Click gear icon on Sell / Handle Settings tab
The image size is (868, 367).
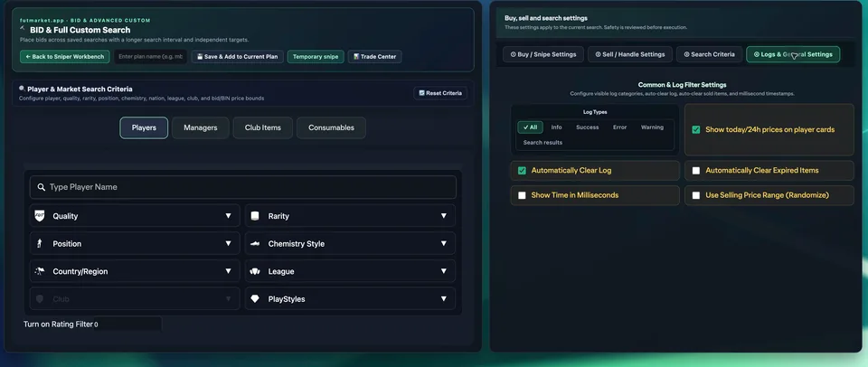point(598,54)
